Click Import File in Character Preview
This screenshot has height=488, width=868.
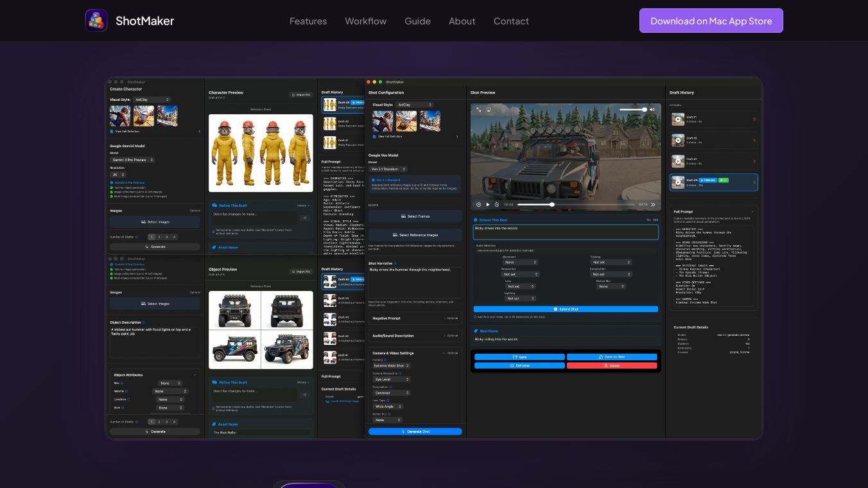coord(300,94)
